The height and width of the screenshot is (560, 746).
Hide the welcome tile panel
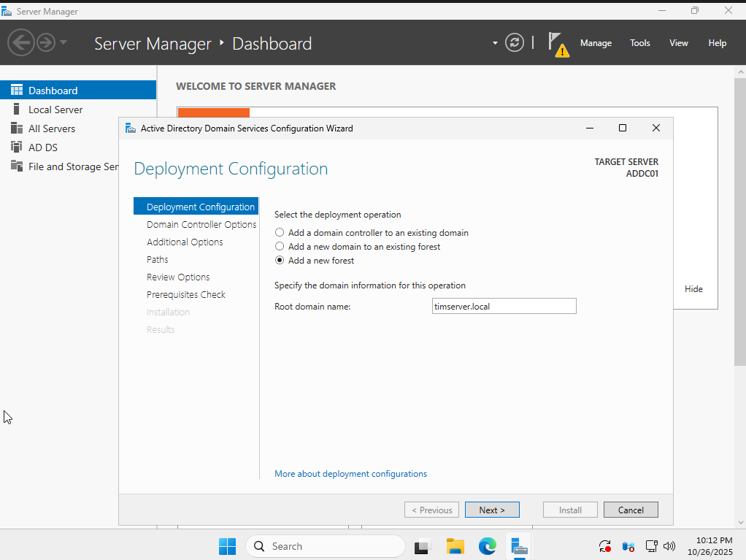tap(693, 288)
